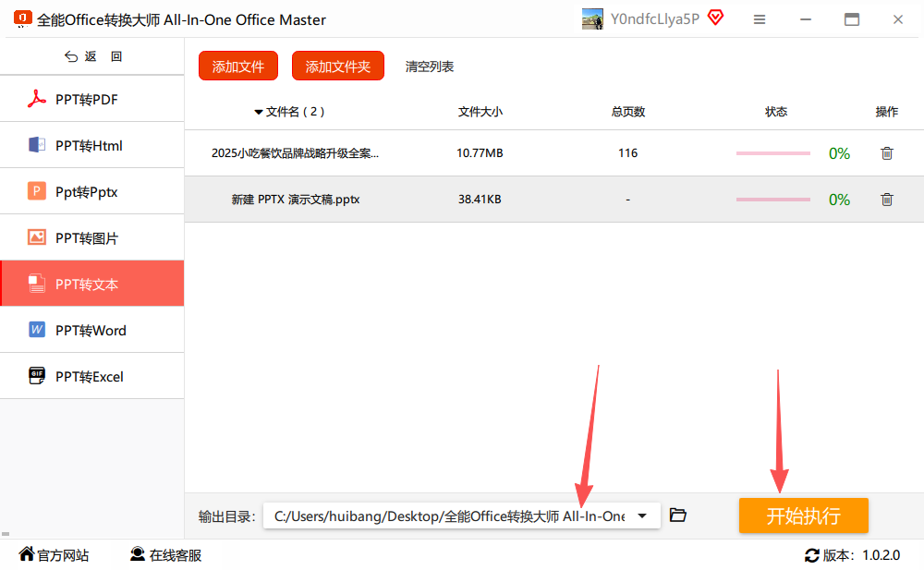Image resolution: width=924 pixels, height=570 pixels.
Task: Click the 添加文件夹 button
Action: 337,66
